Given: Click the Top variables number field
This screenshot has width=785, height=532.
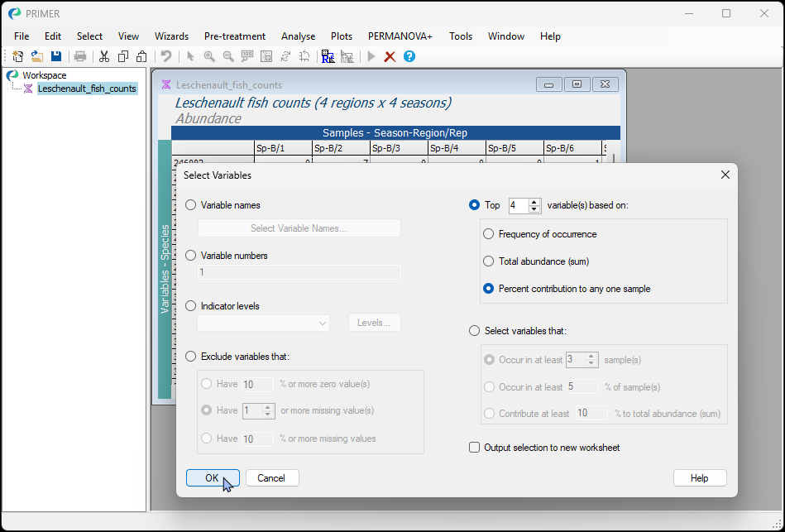Looking at the screenshot, I should pos(519,205).
